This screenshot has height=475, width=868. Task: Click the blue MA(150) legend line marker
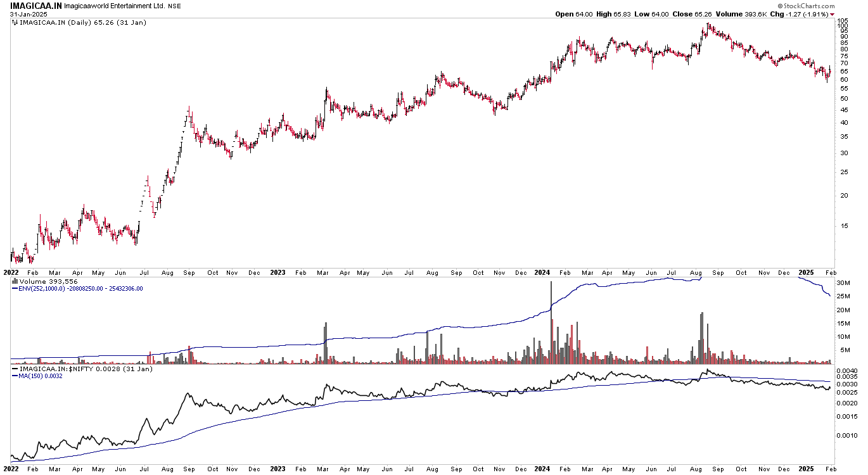coord(15,376)
